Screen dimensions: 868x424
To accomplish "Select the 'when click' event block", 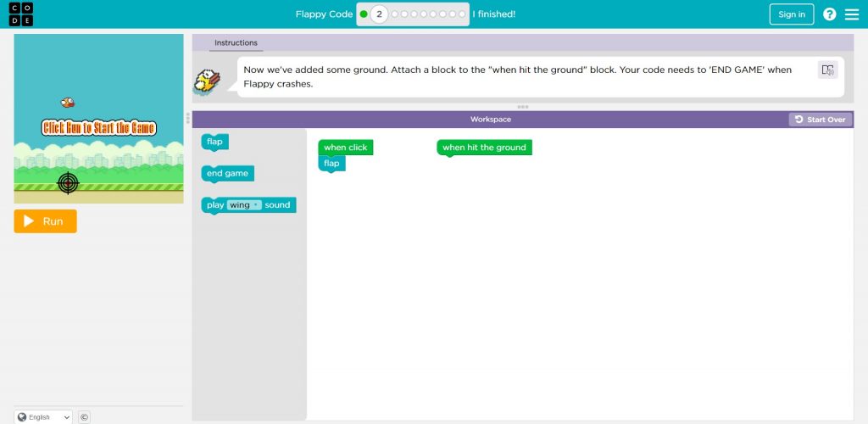I will (x=346, y=148).
